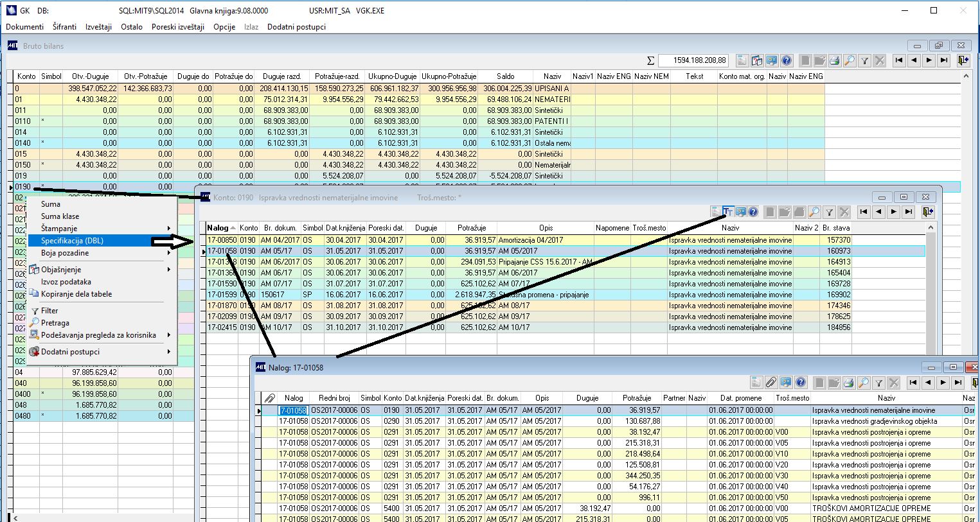The width and height of the screenshot is (980, 522).
Task: Go to previous record in Bruto bilans toolbar
Action: [914, 60]
